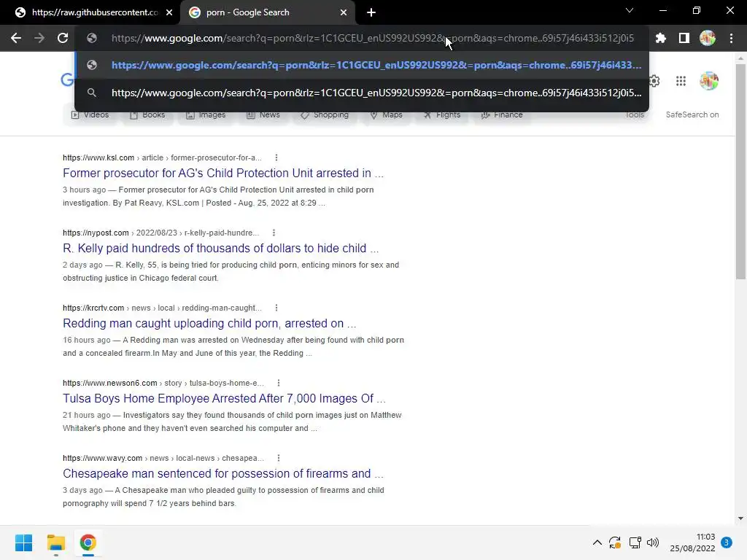747x560 pixels.
Task: Select the porn - Google Search tab
Action: coord(267,12)
